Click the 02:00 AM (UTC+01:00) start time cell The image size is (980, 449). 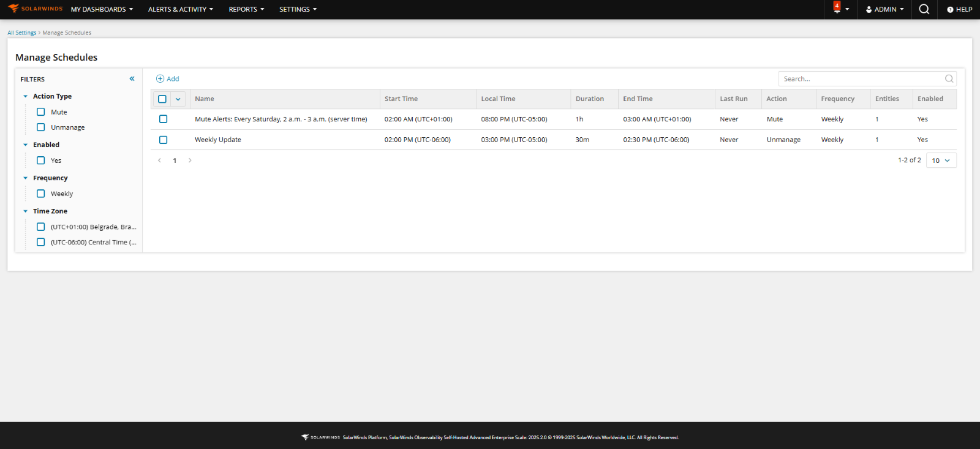[418, 119]
